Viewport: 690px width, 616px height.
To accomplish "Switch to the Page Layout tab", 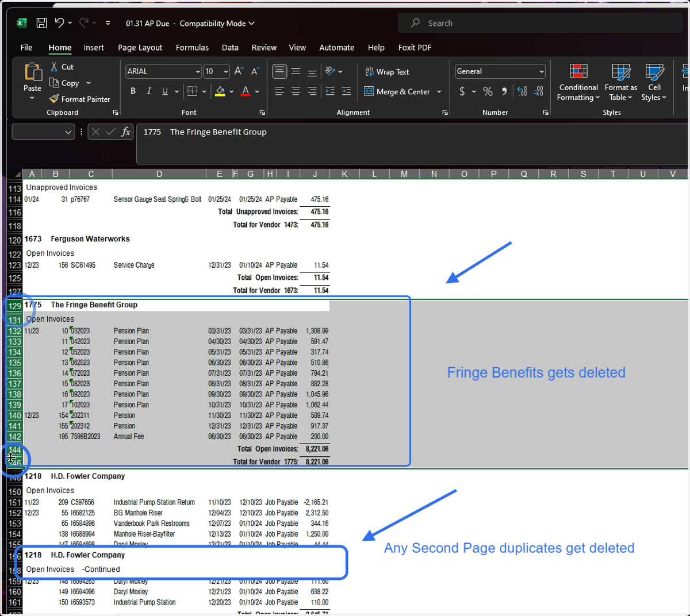I will tap(140, 48).
